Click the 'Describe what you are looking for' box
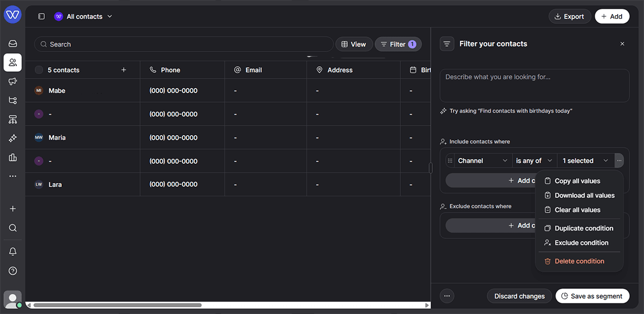This screenshot has width=644, height=314. [534, 85]
